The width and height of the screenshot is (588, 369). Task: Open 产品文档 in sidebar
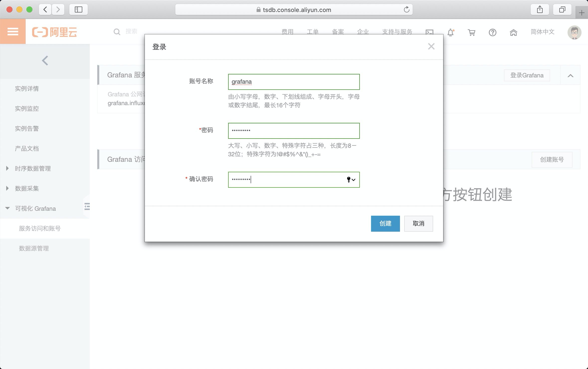(27, 149)
